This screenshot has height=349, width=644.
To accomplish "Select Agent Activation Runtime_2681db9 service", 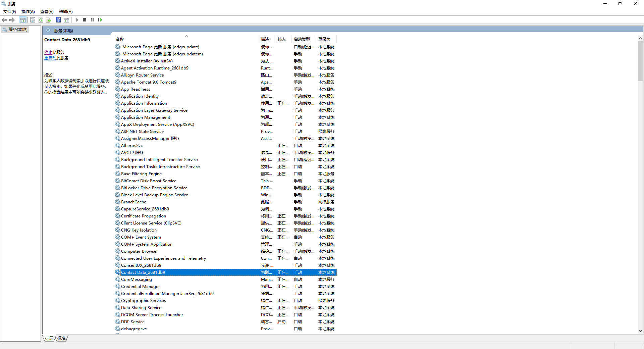I will [x=225, y=68].
